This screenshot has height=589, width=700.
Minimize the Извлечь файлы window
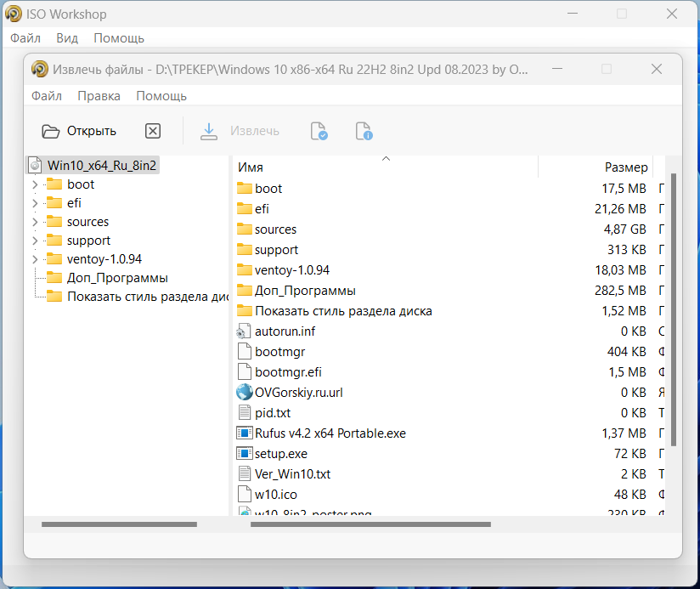[556, 69]
